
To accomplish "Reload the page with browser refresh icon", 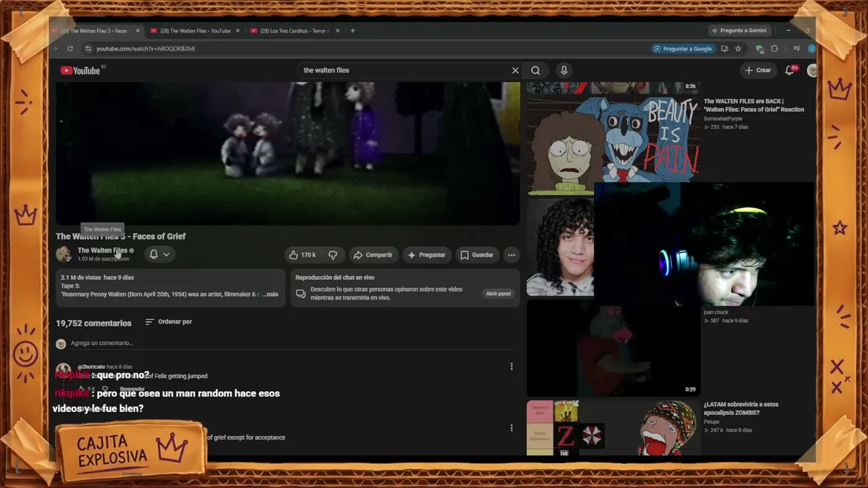I will click(x=70, y=49).
